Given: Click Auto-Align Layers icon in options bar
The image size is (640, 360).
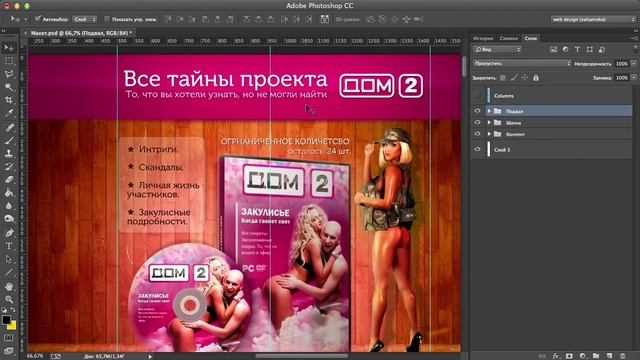Looking at the screenshot, I should [324, 19].
